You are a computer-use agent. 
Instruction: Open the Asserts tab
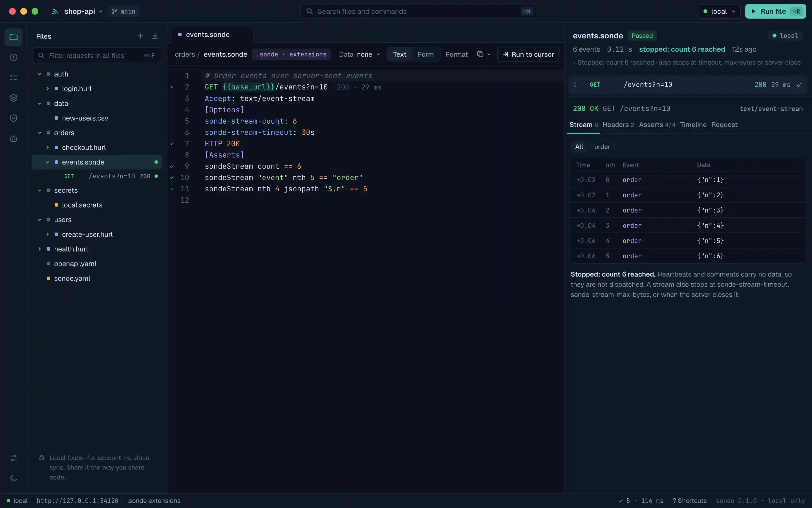coord(657,125)
